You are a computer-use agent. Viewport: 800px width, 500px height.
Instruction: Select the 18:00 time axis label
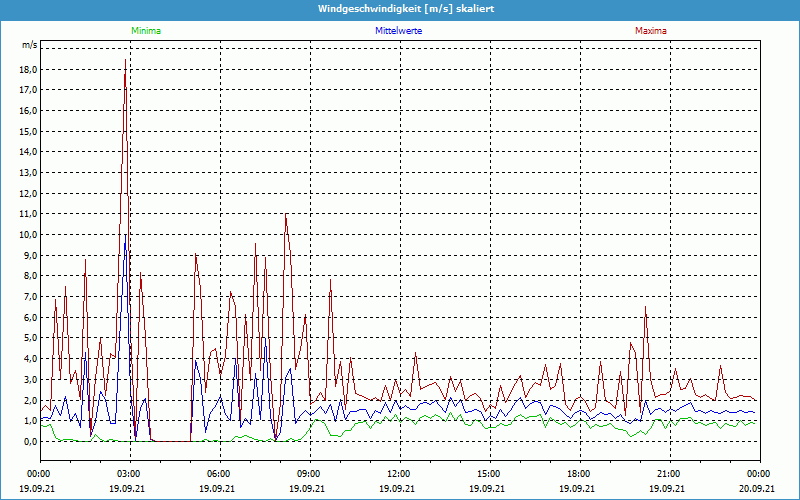[x=579, y=473]
